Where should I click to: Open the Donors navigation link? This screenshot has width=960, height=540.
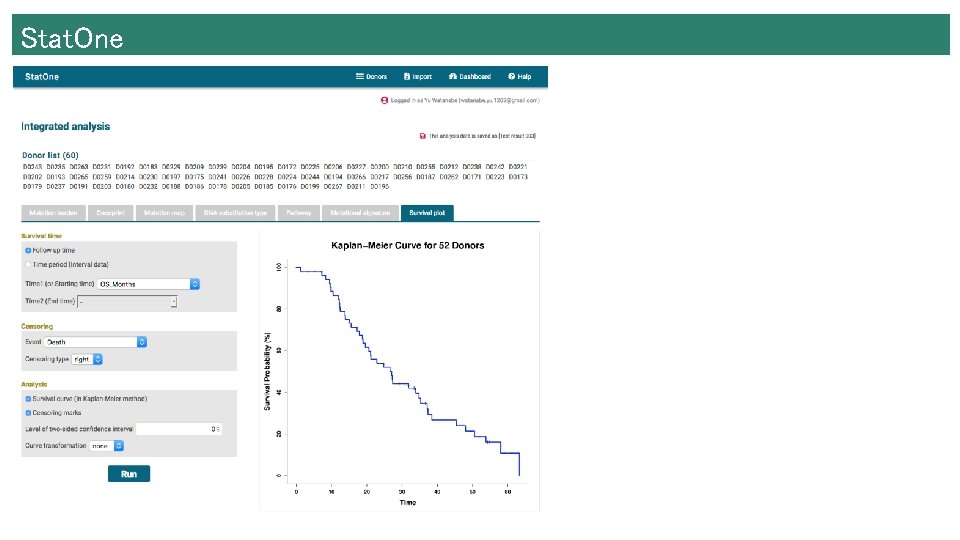[x=371, y=77]
